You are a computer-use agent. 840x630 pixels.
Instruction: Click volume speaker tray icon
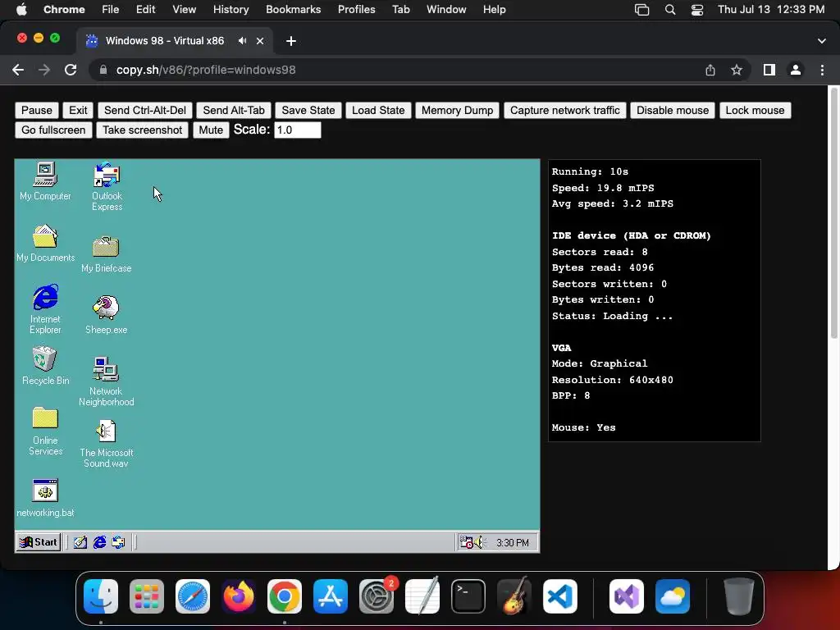click(x=478, y=542)
